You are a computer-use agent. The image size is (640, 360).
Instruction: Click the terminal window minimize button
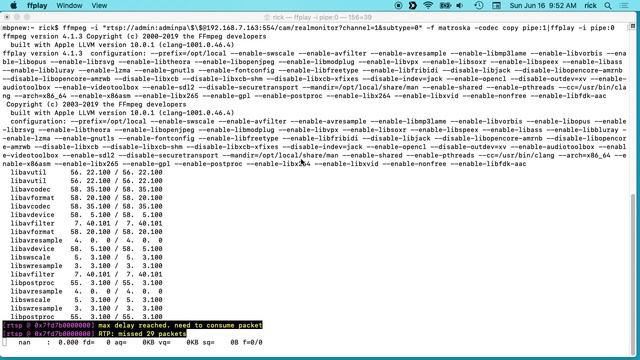point(17,17)
